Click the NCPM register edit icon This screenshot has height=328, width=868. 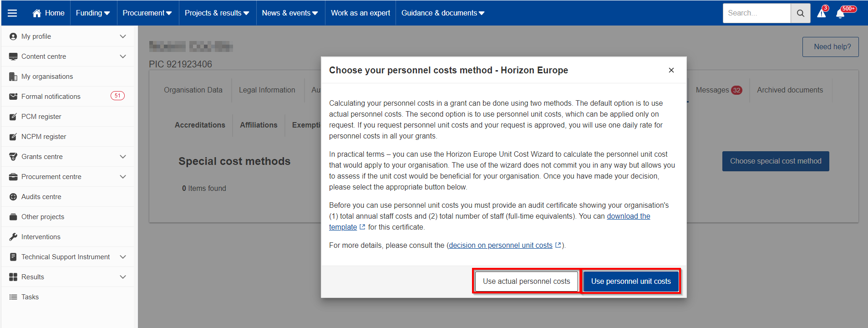[x=13, y=137]
